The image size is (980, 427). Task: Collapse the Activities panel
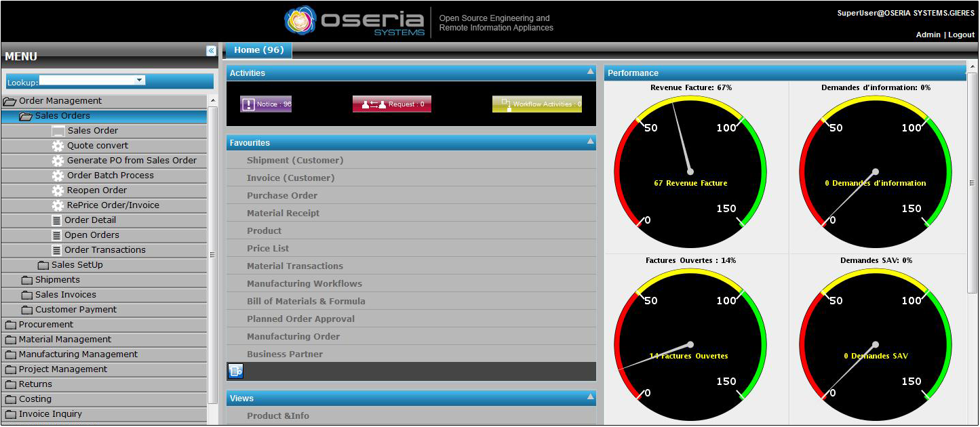click(590, 70)
